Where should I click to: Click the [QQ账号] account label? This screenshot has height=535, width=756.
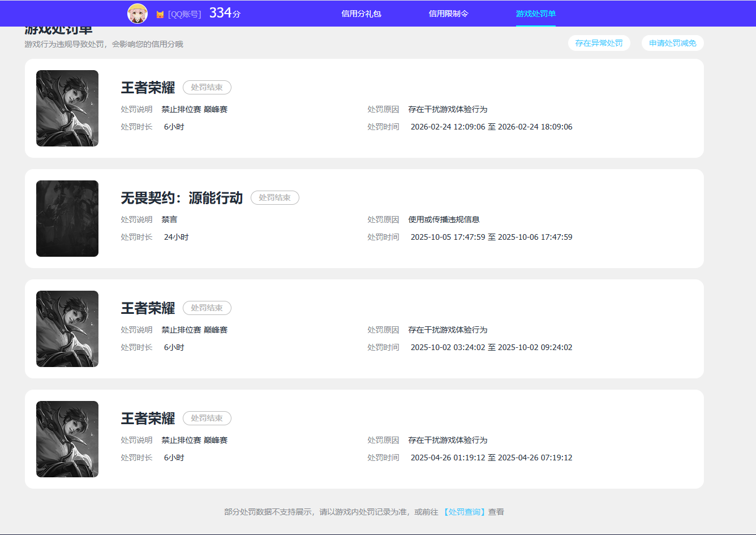(184, 14)
